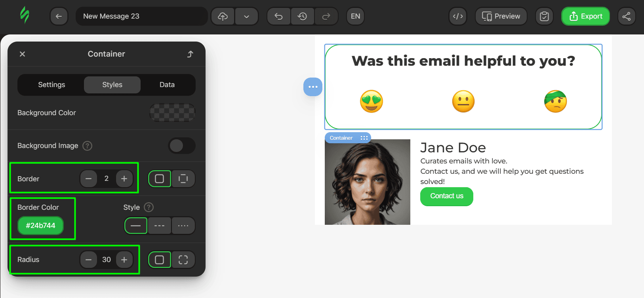Toggle the Background Image switch

coord(181,146)
